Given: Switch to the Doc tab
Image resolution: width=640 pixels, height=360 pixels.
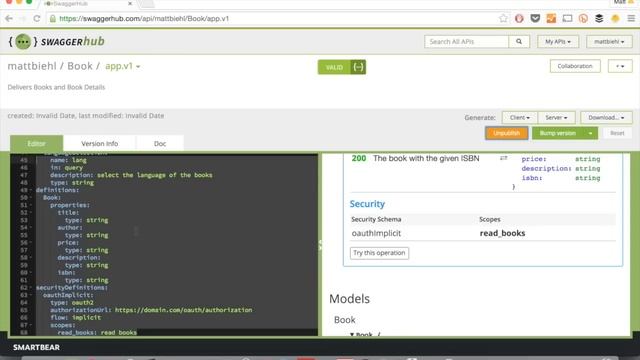Looking at the screenshot, I should pos(160,144).
